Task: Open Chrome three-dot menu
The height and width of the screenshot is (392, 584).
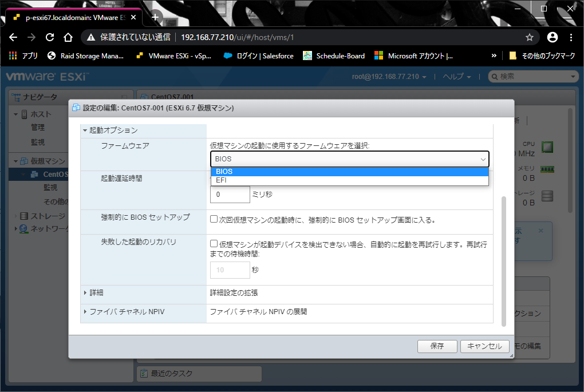Action: click(571, 37)
